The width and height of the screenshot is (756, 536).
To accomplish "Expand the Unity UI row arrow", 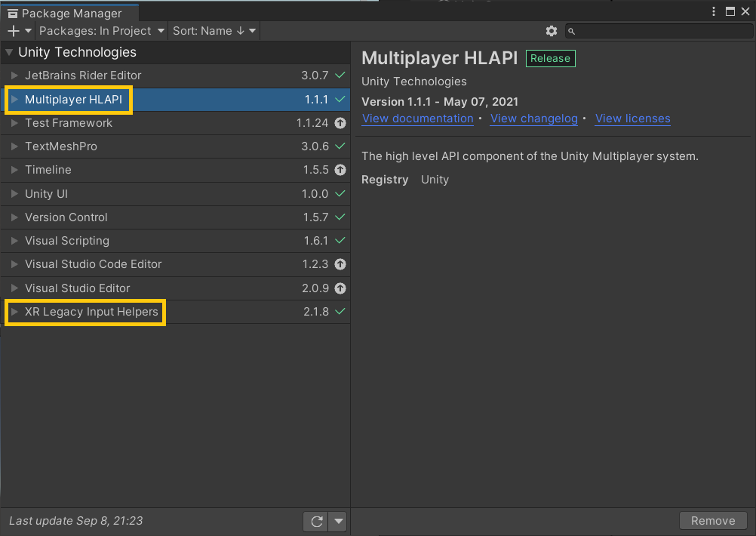I will (x=14, y=193).
